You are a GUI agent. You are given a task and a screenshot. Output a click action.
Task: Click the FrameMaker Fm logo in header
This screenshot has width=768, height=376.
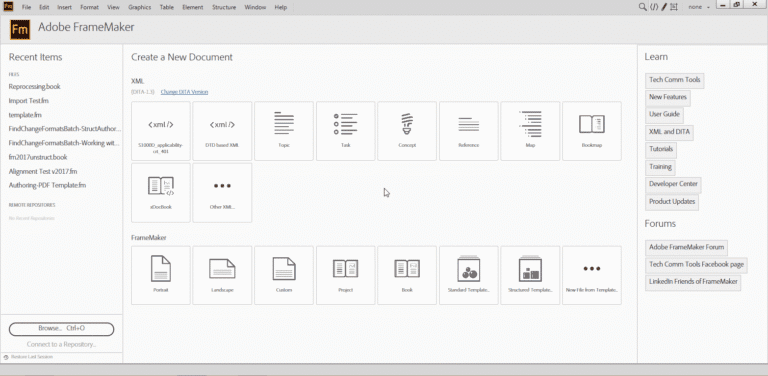[20, 29]
